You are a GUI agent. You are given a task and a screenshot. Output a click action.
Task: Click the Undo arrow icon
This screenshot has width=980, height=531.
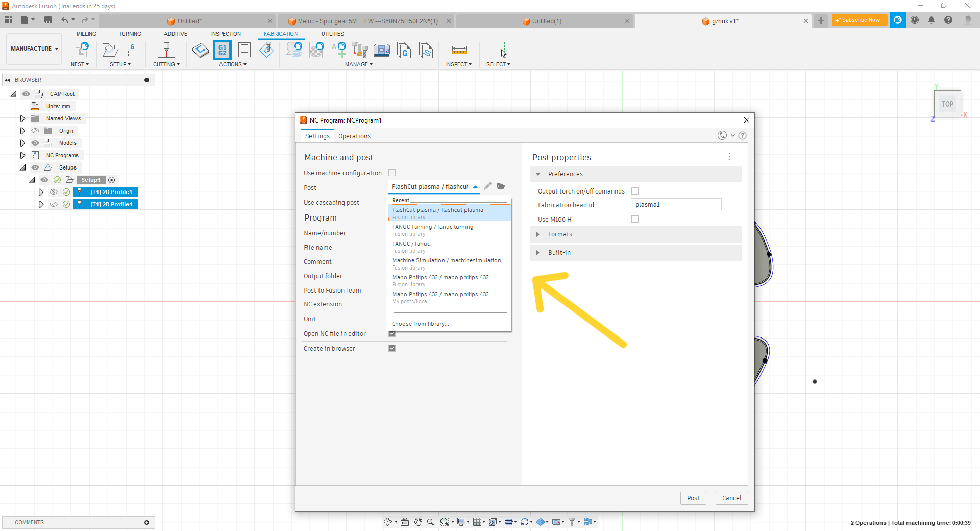[64, 20]
